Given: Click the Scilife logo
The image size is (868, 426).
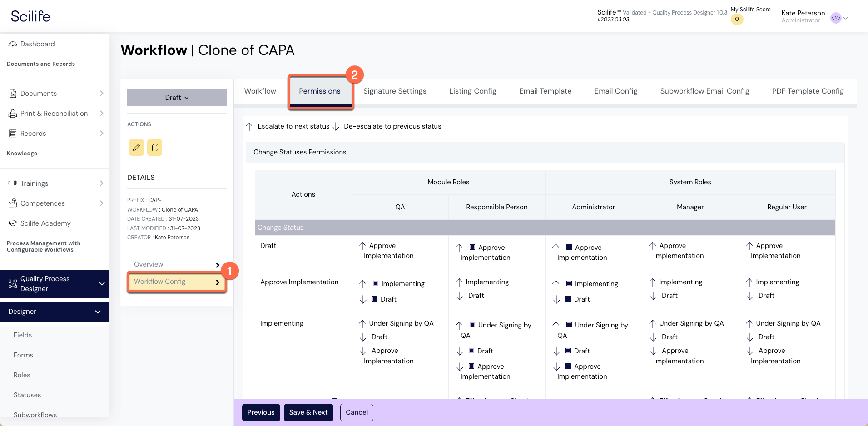Looking at the screenshot, I should pyautogui.click(x=30, y=16).
